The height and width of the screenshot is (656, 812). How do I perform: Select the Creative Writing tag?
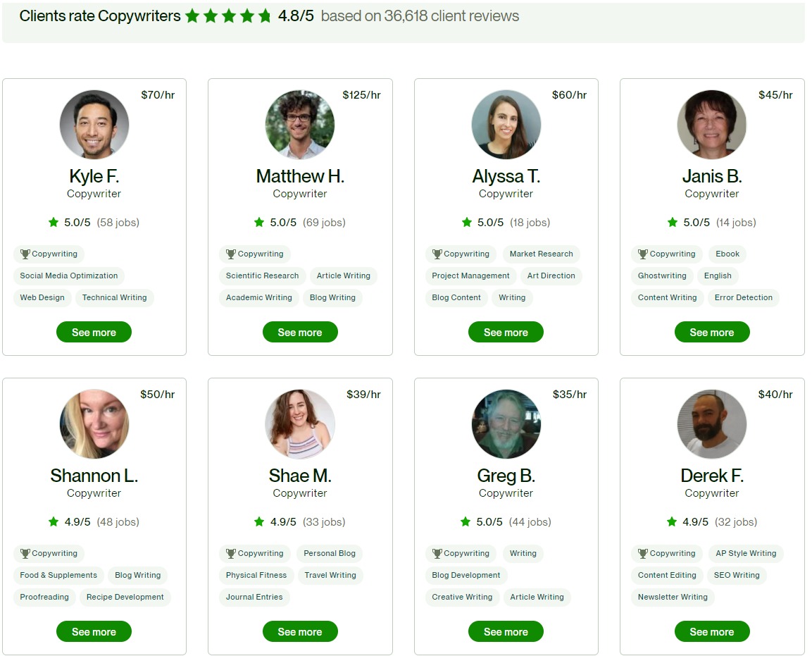463,597
